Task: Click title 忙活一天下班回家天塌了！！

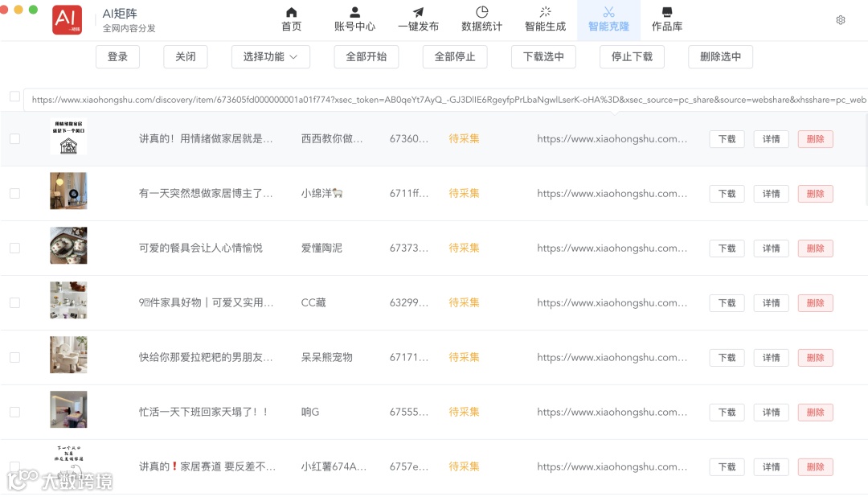Action: point(203,412)
